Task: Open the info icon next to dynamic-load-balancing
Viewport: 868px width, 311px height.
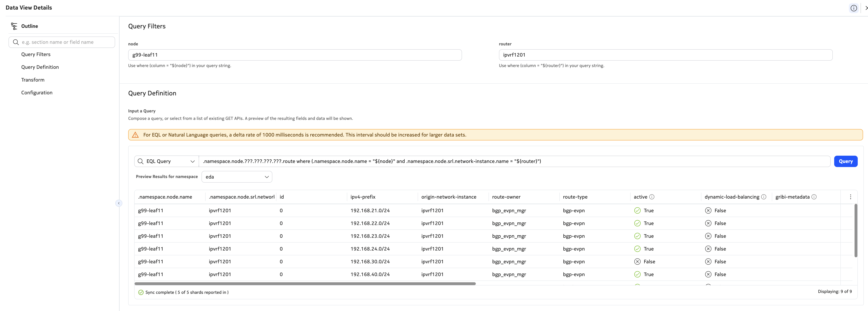Action: (x=764, y=197)
